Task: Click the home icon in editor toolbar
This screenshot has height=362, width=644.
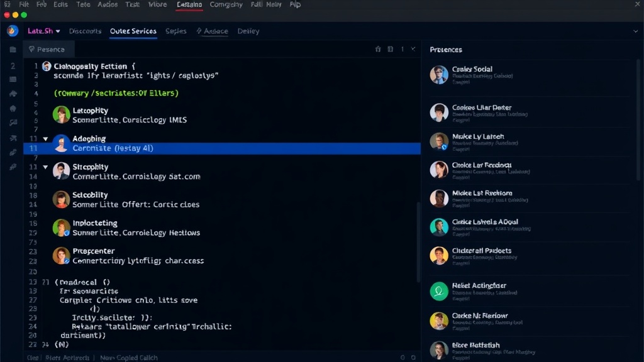Action: tap(378, 49)
